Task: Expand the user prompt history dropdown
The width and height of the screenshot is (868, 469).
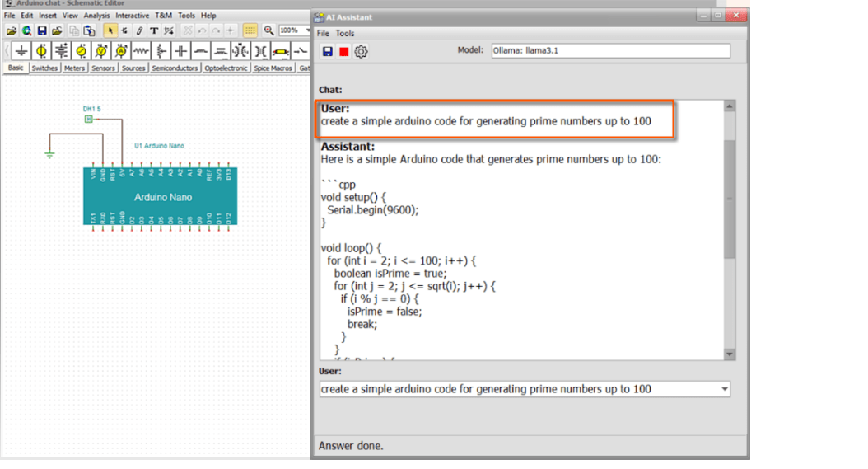Action: pos(724,389)
